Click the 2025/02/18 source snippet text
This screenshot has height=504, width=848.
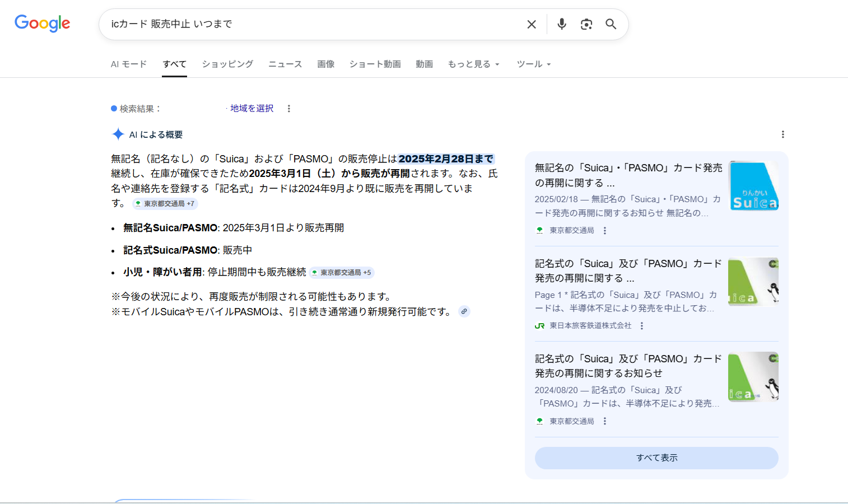628,206
